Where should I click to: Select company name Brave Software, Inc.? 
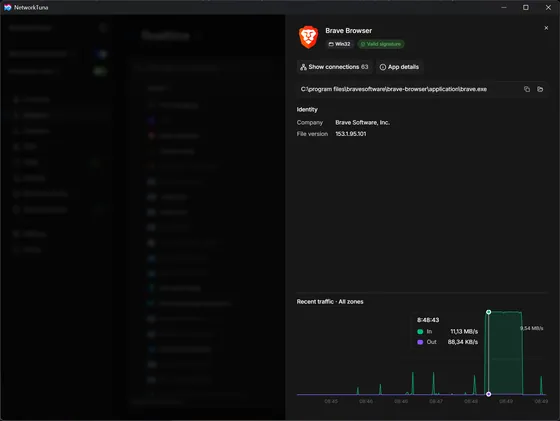[362, 122]
